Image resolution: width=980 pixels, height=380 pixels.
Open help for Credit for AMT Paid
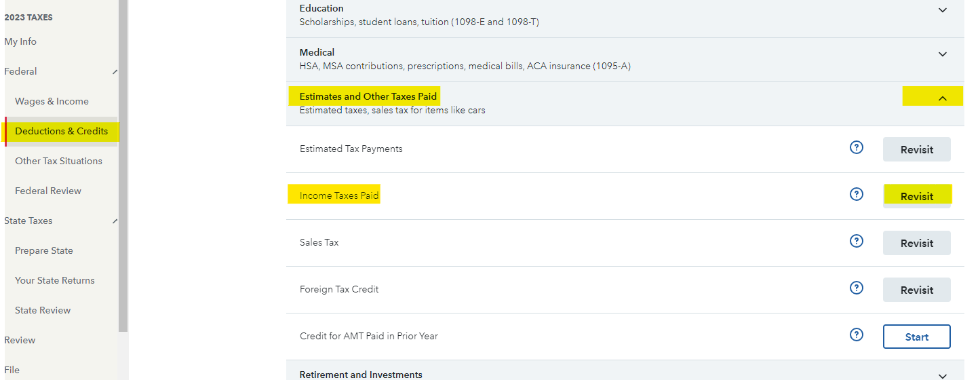click(857, 335)
